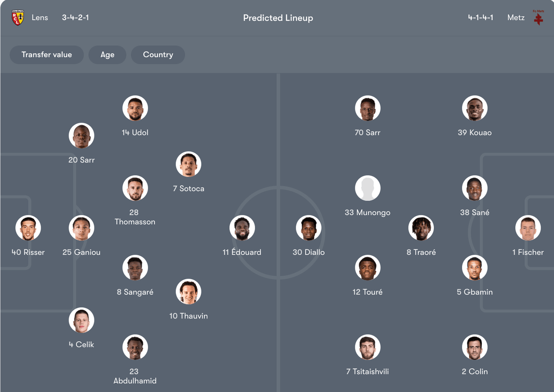Viewport: 554px width, 392px height.
Task: Click goalkeeper Risser's photo
Action: [x=28, y=228]
